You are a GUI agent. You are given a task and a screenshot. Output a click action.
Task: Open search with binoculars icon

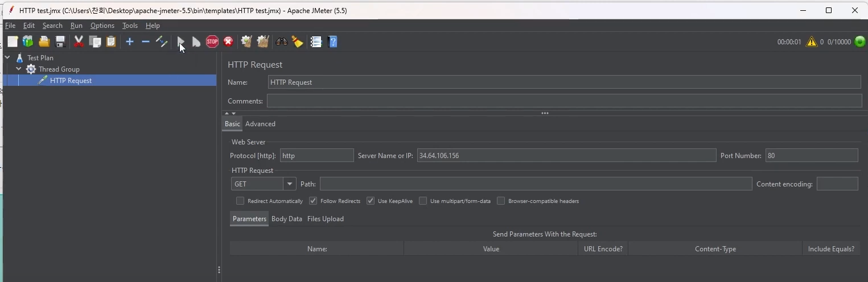(282, 42)
